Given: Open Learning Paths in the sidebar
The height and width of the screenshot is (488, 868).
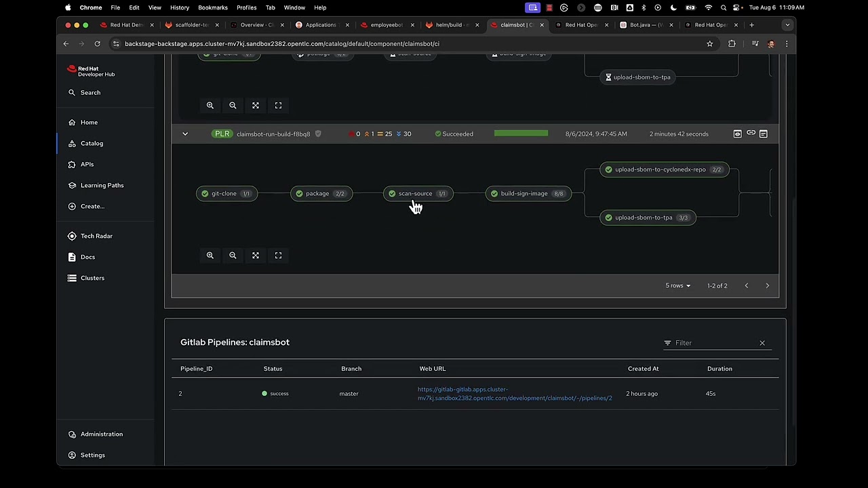Looking at the screenshot, I should [x=96, y=185].
